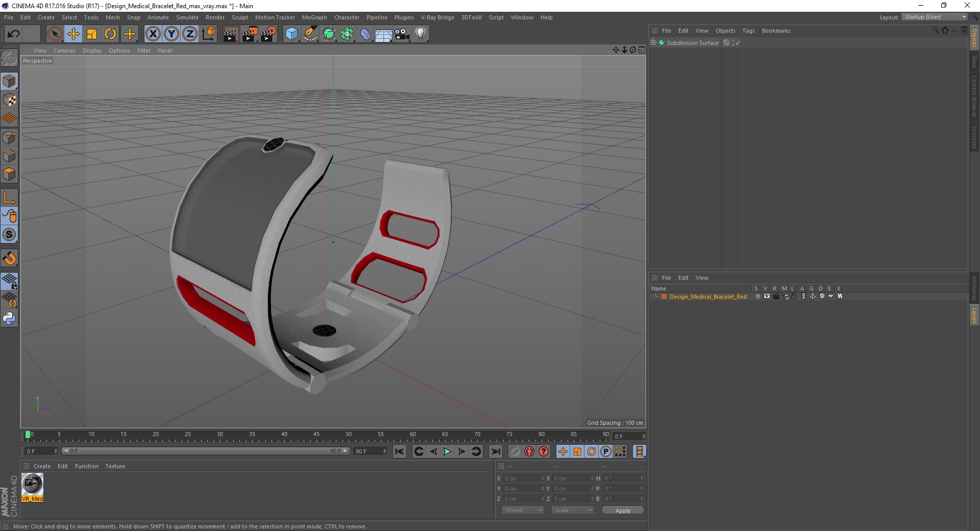Open the Scale mode dropdown
980x531 pixels.
coord(573,510)
